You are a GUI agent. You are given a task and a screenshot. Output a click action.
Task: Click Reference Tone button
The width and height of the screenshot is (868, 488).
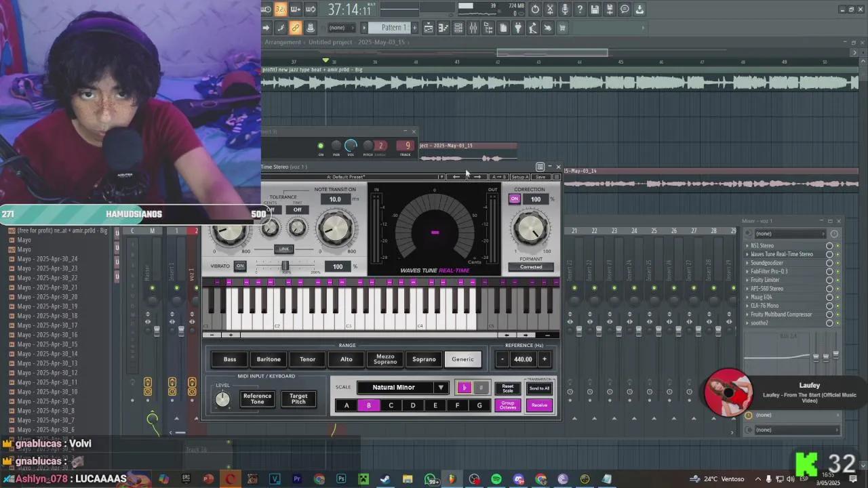257,399
